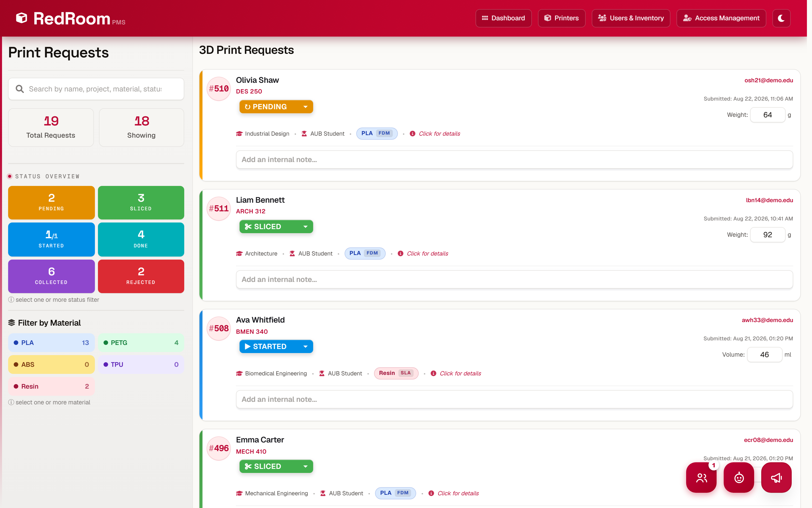The image size is (812, 508).
Task: Toggle dark mode with the moon icon
Action: pos(782,18)
